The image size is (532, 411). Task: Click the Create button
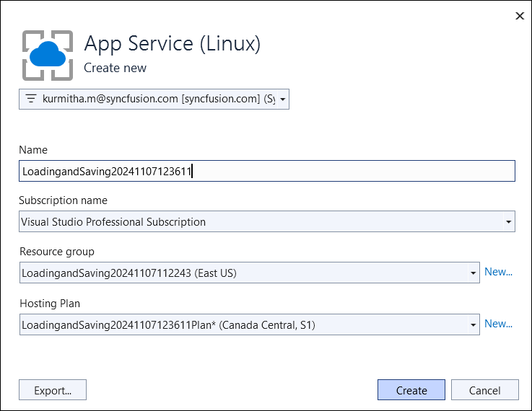(411, 390)
